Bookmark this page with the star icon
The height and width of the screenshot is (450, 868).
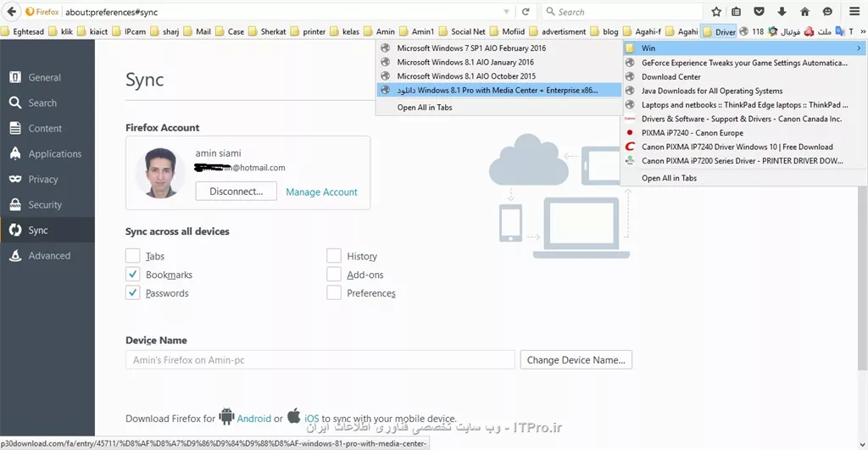point(716,12)
